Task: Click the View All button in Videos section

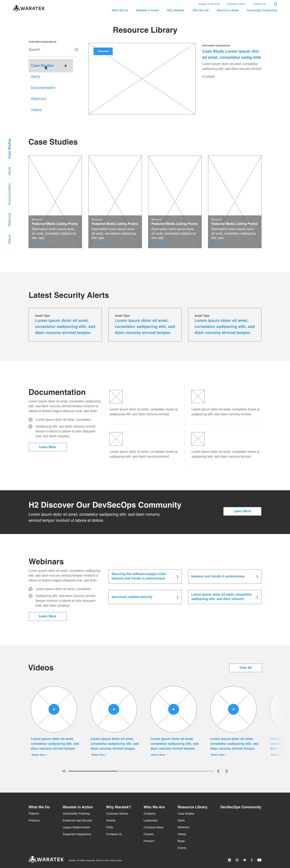Action: (245, 668)
